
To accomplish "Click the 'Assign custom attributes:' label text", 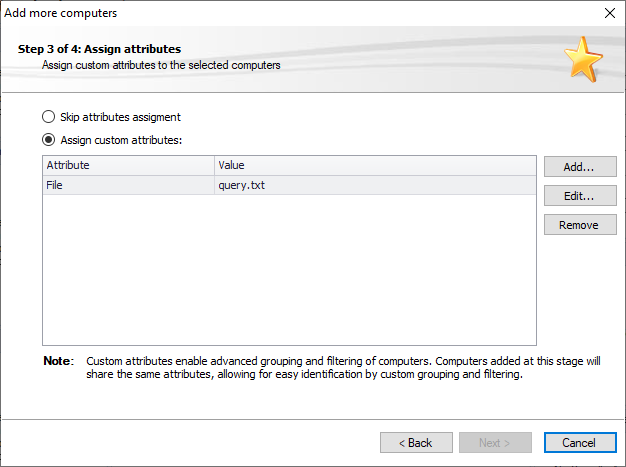I will [121, 140].
